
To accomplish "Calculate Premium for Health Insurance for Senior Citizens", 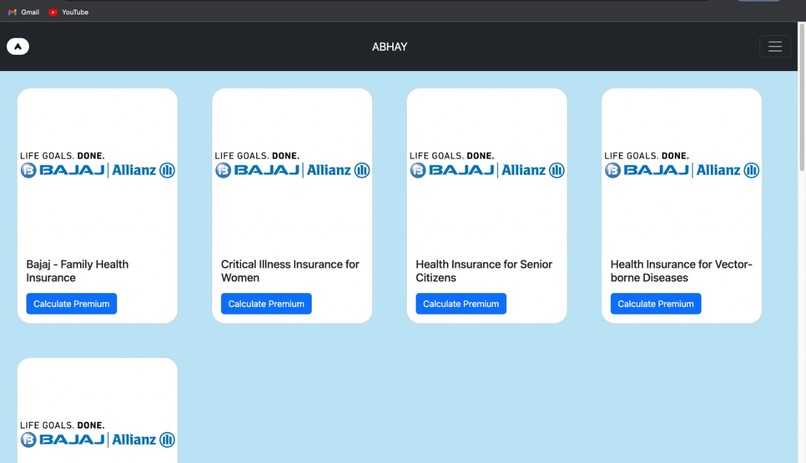I will tap(461, 304).
